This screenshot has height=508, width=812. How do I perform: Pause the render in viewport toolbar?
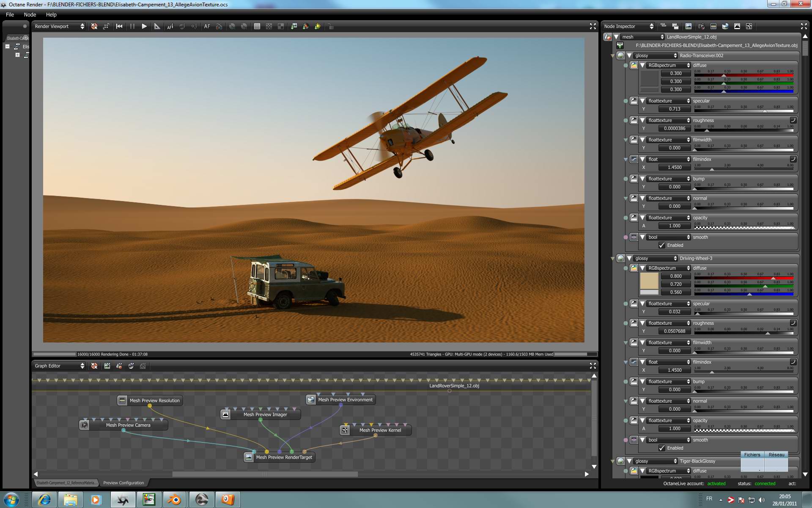(132, 26)
